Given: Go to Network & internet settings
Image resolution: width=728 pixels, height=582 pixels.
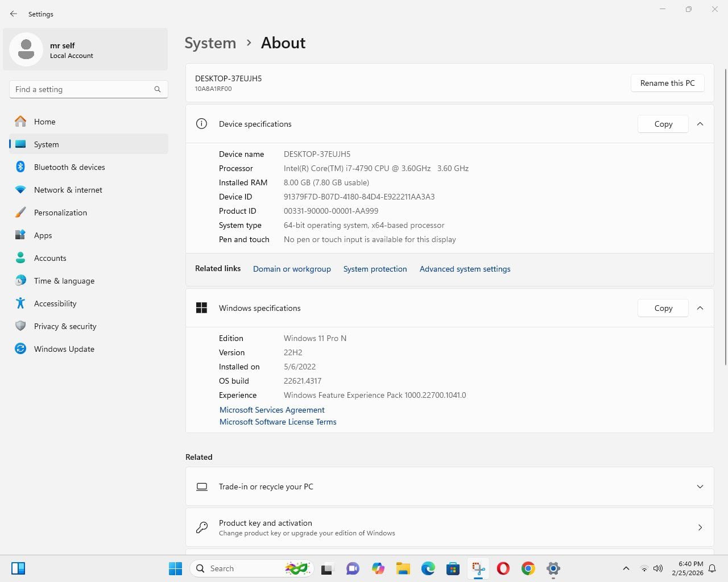Looking at the screenshot, I should [89, 190].
